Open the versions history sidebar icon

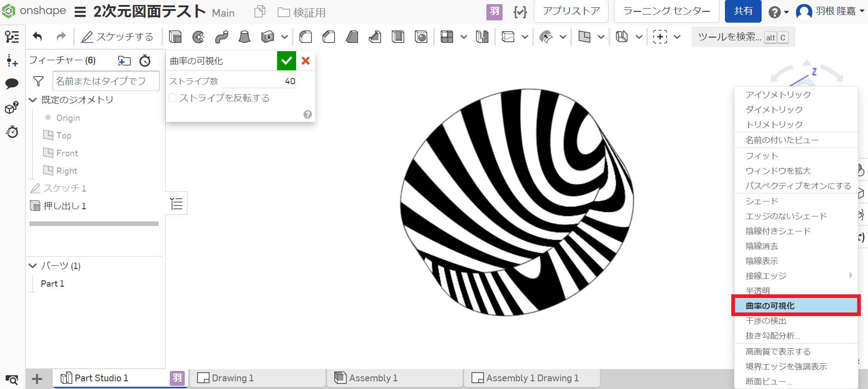12,132
